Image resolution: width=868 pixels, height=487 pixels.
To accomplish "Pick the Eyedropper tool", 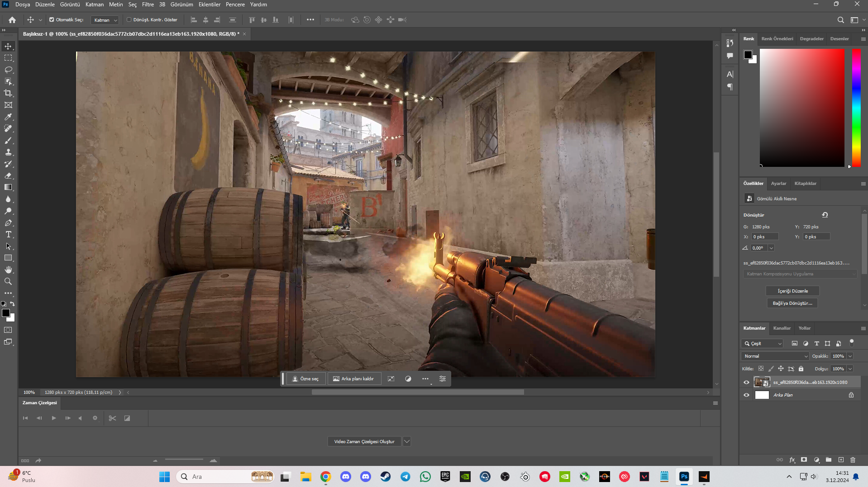I will tap(8, 117).
